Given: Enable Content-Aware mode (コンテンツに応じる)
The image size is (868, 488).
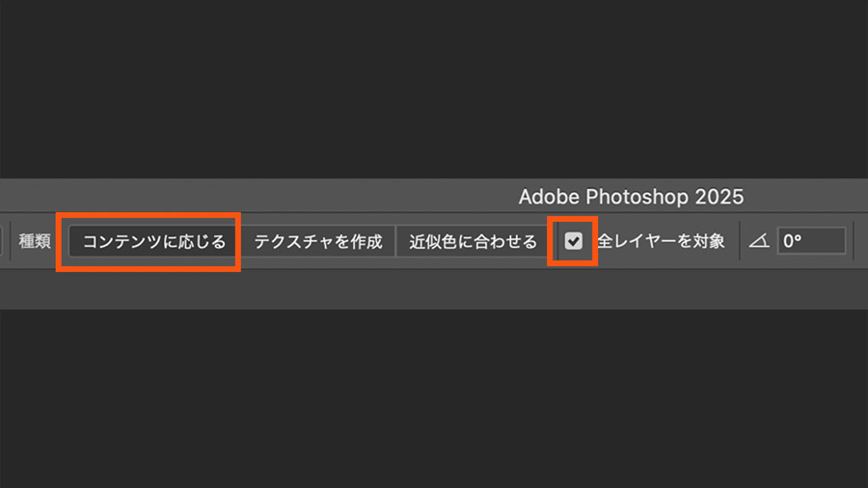Looking at the screenshot, I should [153, 241].
